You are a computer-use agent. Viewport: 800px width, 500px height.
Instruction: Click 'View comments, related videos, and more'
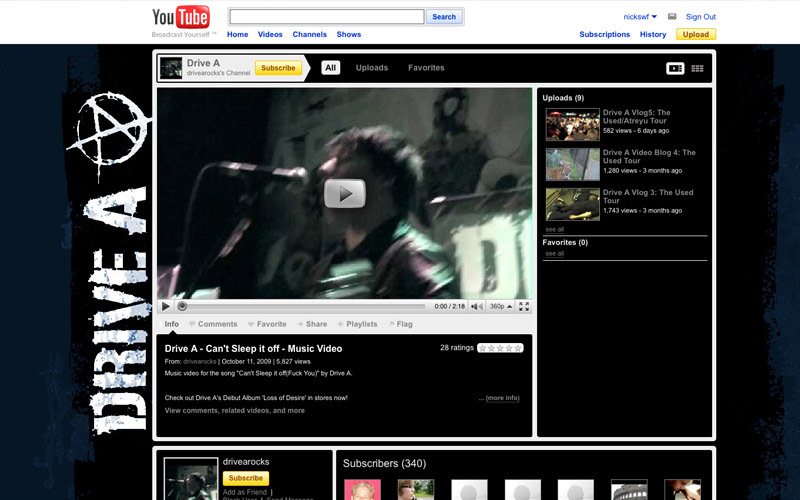coord(235,411)
